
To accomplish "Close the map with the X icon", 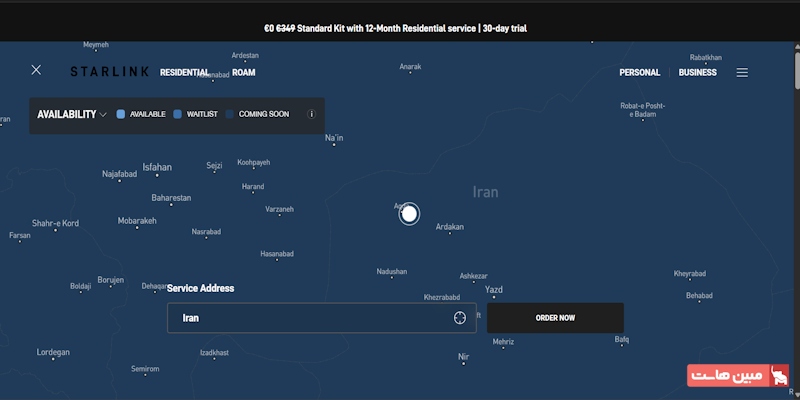I will point(36,70).
